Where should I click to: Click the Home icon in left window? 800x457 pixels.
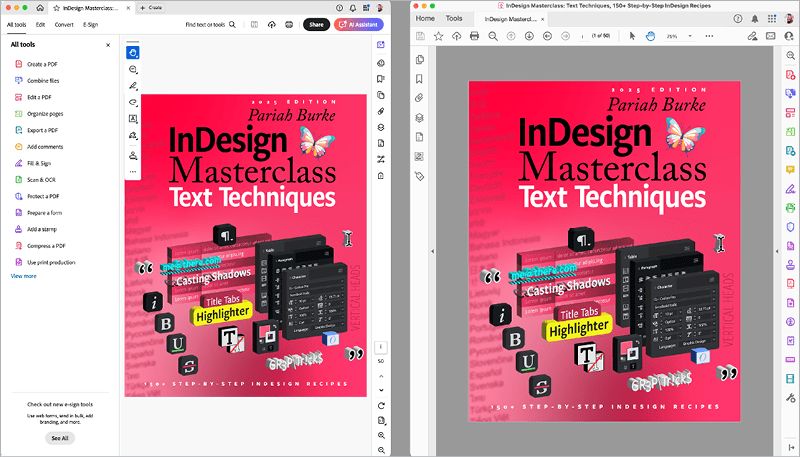(x=41, y=8)
